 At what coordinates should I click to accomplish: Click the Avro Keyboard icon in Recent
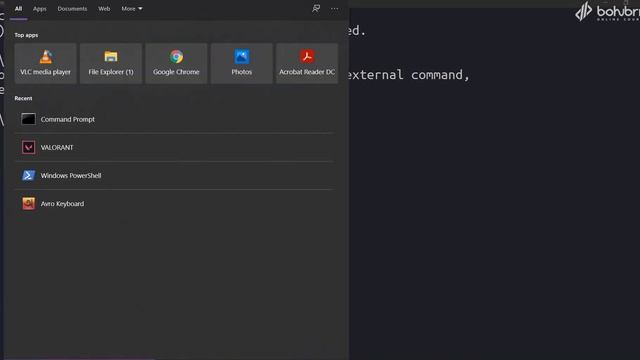[x=28, y=203]
